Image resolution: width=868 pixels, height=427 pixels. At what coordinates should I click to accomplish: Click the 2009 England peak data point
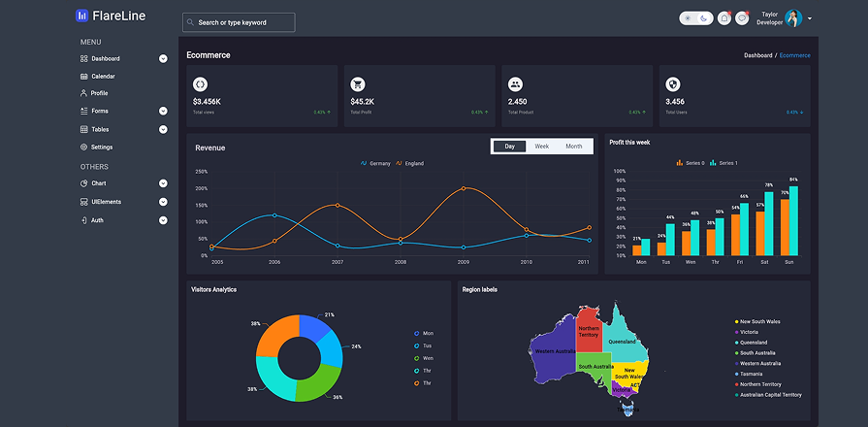(x=464, y=188)
